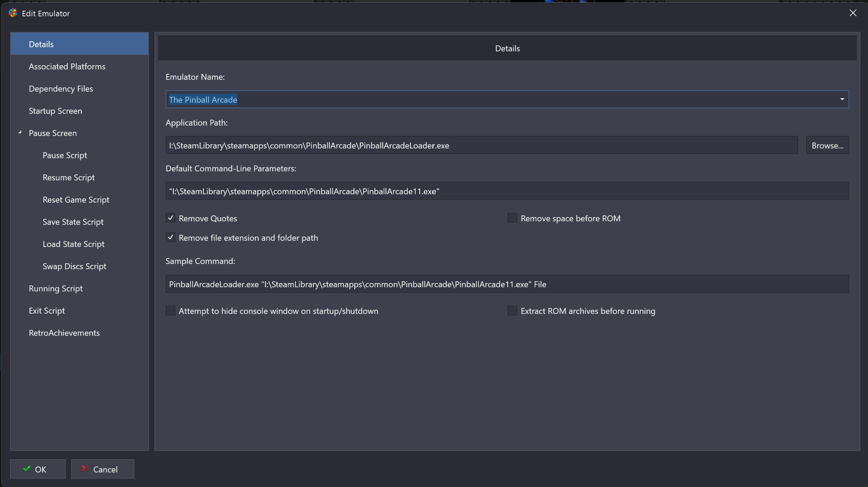Click the LaunchBox app icon in title bar

[x=13, y=13]
